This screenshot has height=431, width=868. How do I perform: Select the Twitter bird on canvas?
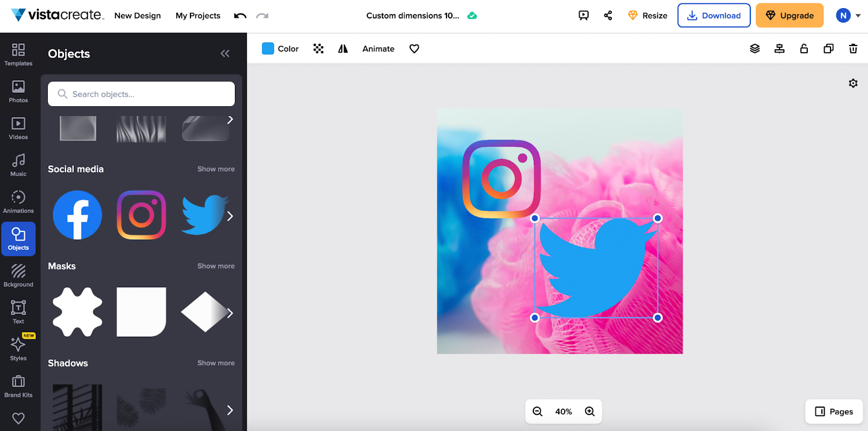coord(596,268)
